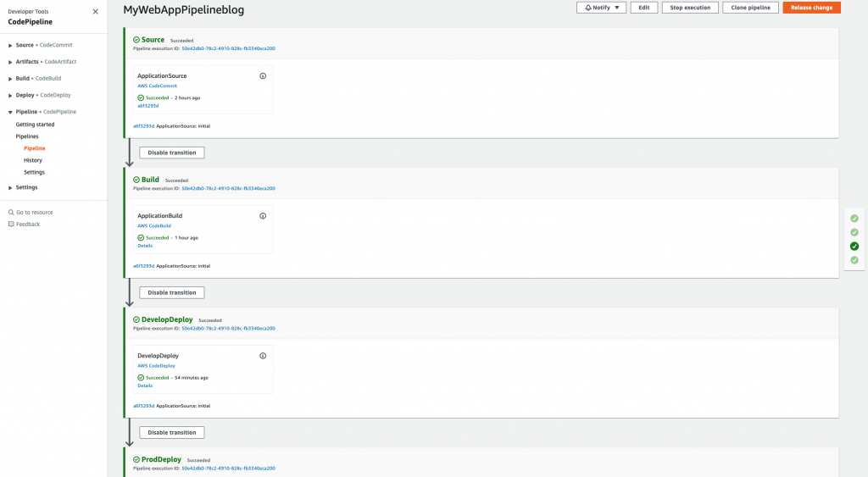Click the DevelopDeploy action info icon
Viewport: 868px width, 477px height.
click(x=263, y=356)
